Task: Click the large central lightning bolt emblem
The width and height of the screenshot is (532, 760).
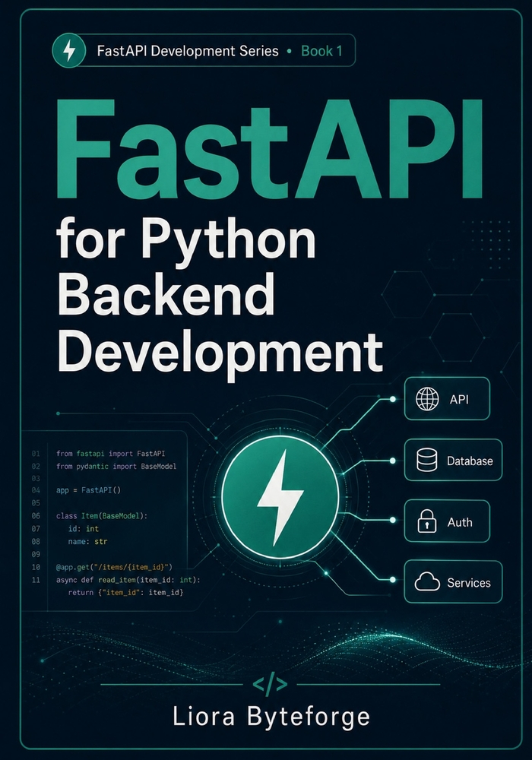Action: pos(280,497)
